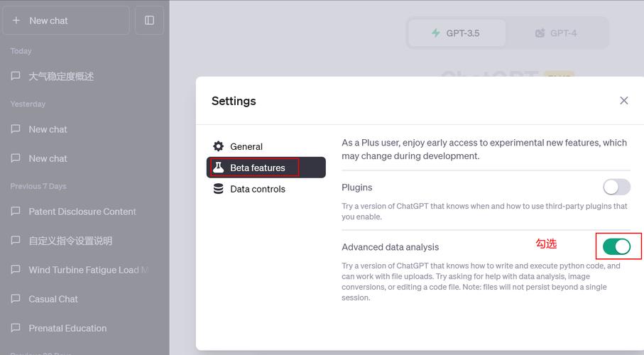Click chat icon beside Patent Disclosure Content
644x355 pixels.
coord(16,211)
